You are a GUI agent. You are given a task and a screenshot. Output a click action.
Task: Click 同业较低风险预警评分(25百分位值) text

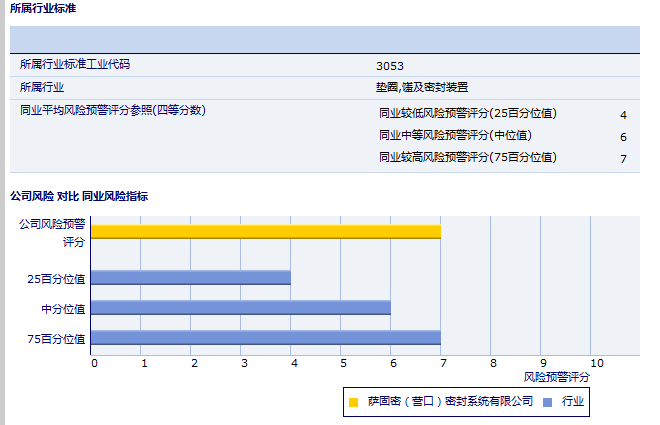tap(468, 113)
